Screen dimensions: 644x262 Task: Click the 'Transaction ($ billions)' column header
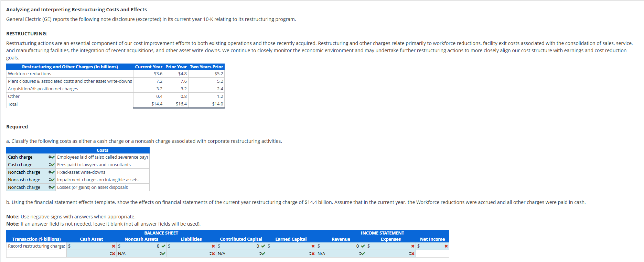coord(36,239)
